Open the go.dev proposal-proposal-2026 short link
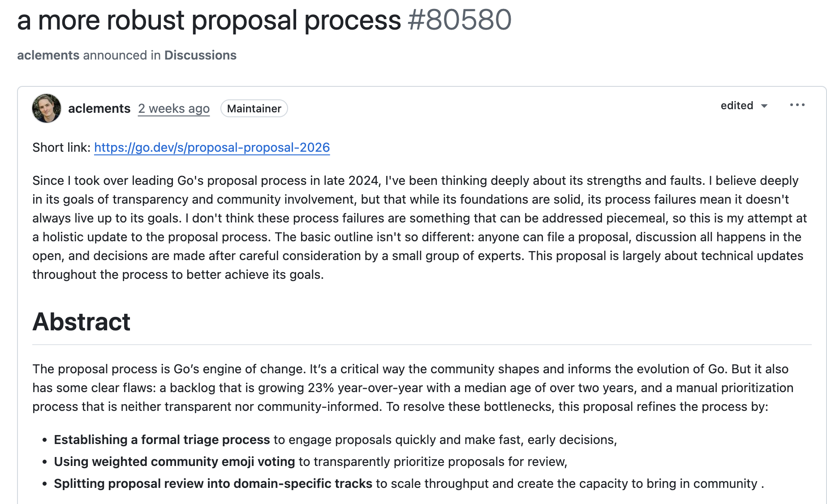The height and width of the screenshot is (504, 827). (x=212, y=147)
